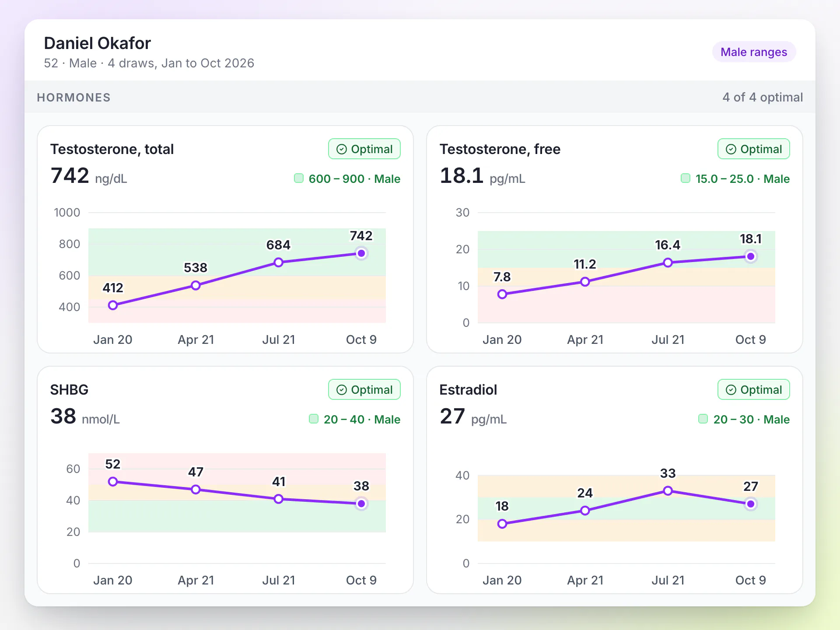Select the 33 data point on Estradiol chart

pos(668,491)
